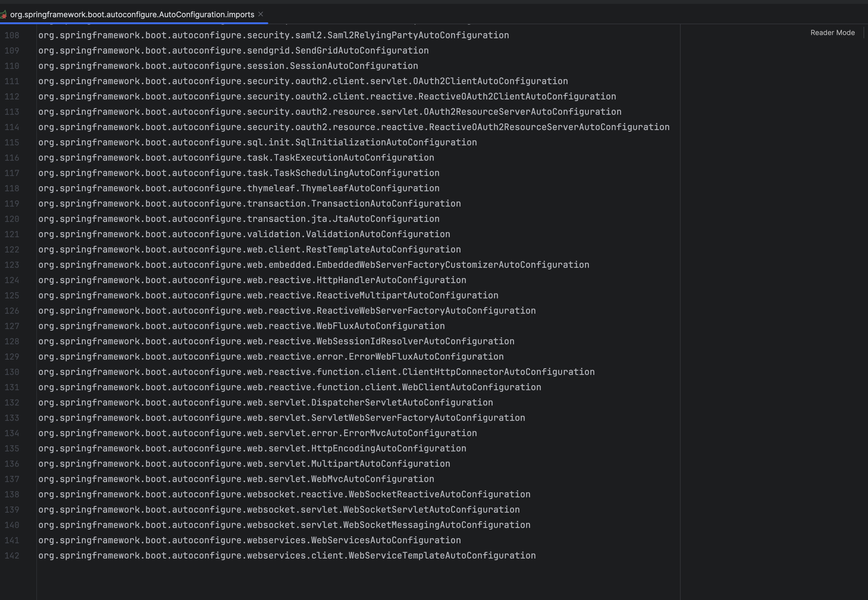
Task: Click the TaskSchedulingAutoConfiguration line
Action: (x=239, y=173)
